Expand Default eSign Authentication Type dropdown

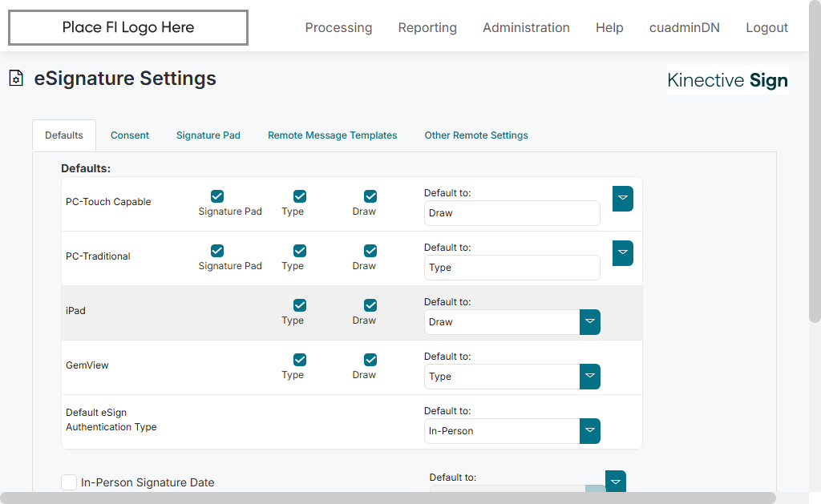coord(589,431)
